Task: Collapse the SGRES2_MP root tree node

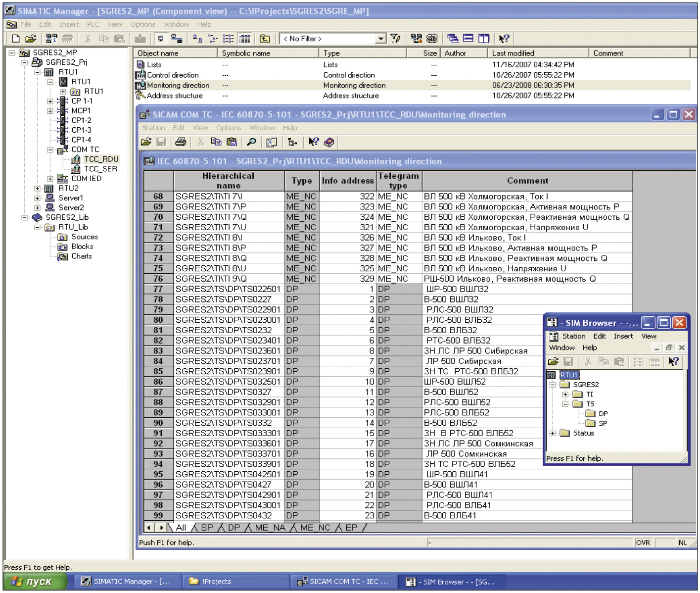Action: pyautogui.click(x=11, y=52)
